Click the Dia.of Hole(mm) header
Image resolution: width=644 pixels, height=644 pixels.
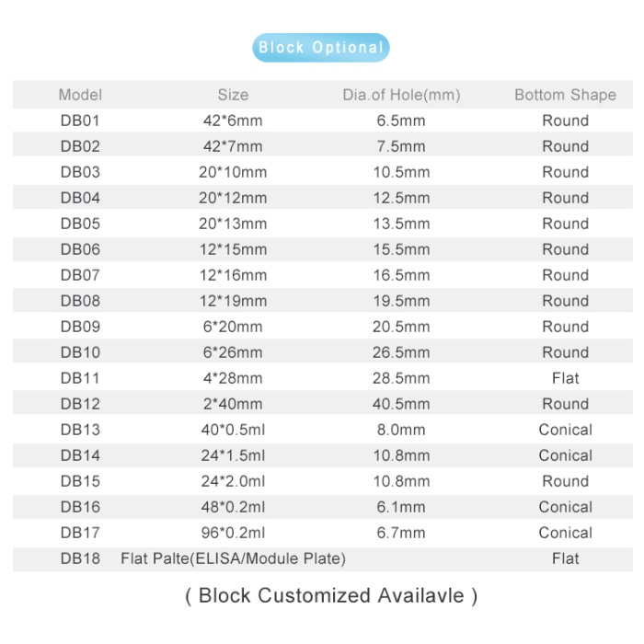click(401, 95)
